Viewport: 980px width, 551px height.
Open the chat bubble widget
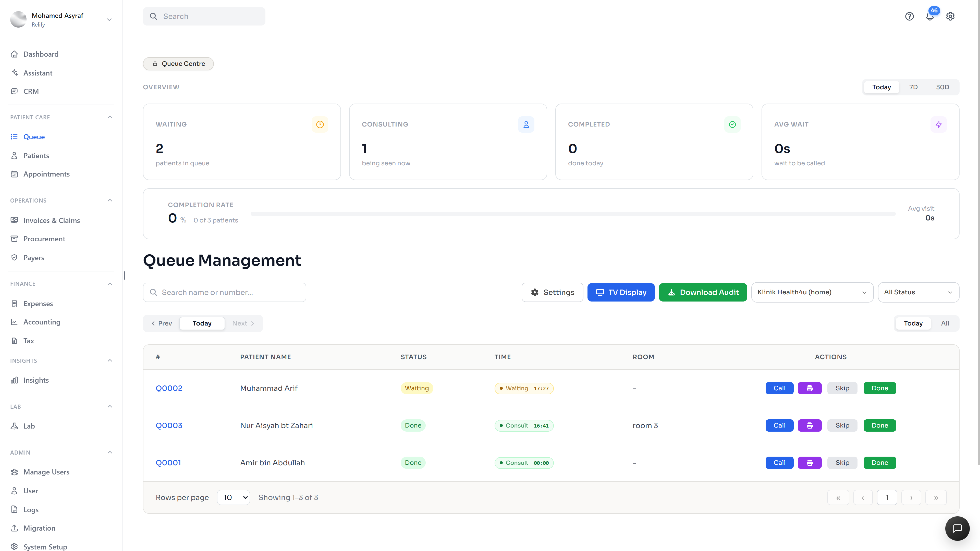(x=957, y=528)
